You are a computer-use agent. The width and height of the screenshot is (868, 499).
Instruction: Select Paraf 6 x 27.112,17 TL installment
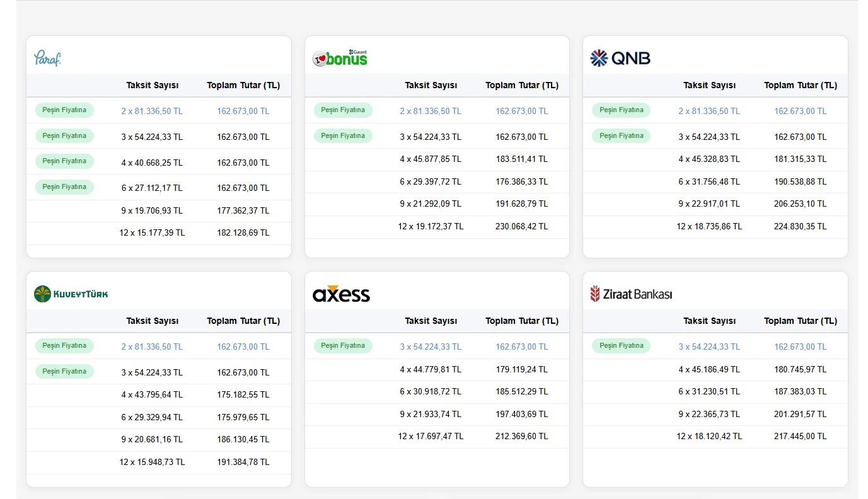(x=152, y=188)
